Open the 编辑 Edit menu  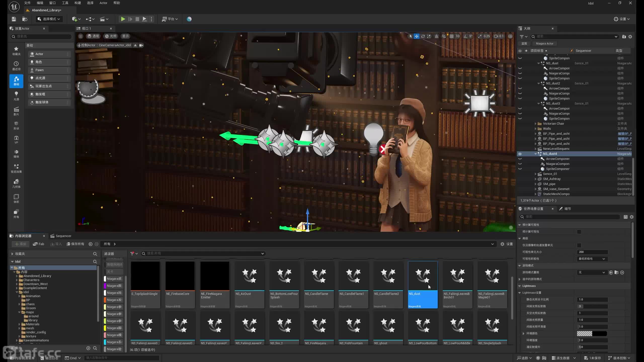[40, 3]
